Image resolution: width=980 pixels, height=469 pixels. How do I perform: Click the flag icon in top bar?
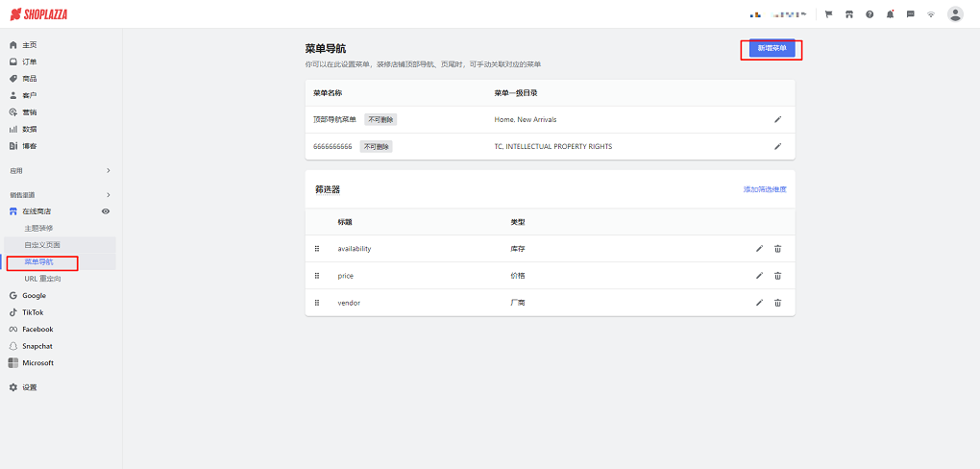[828, 14]
